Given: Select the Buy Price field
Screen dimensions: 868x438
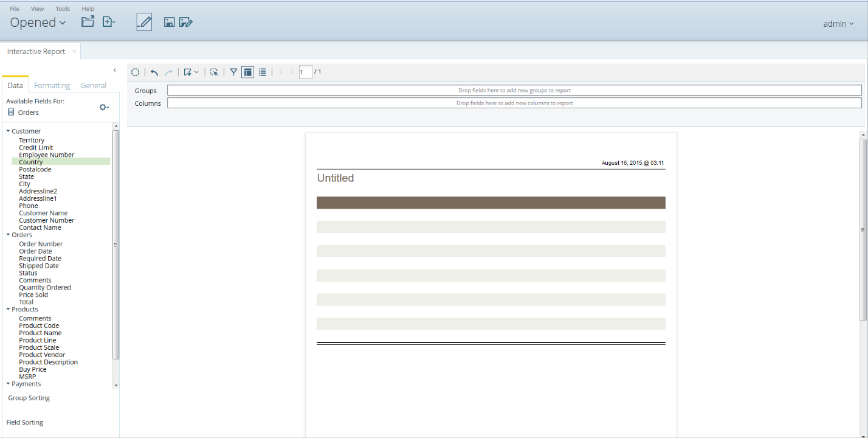Looking at the screenshot, I should pos(33,369).
